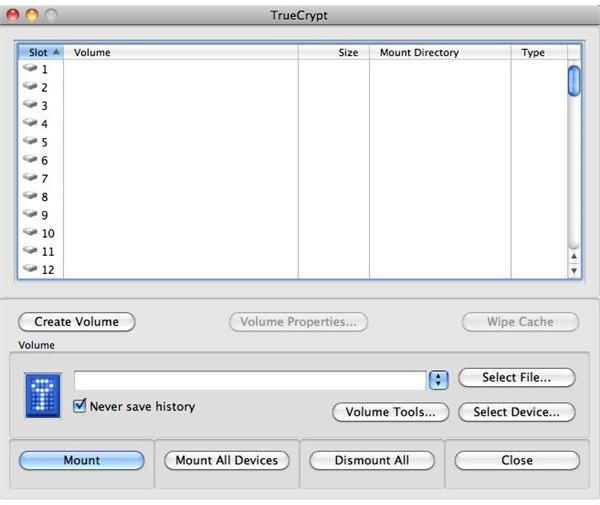Image resolution: width=600 pixels, height=505 pixels.
Task: Click the scroll up arrow of slot list
Action: (x=574, y=256)
